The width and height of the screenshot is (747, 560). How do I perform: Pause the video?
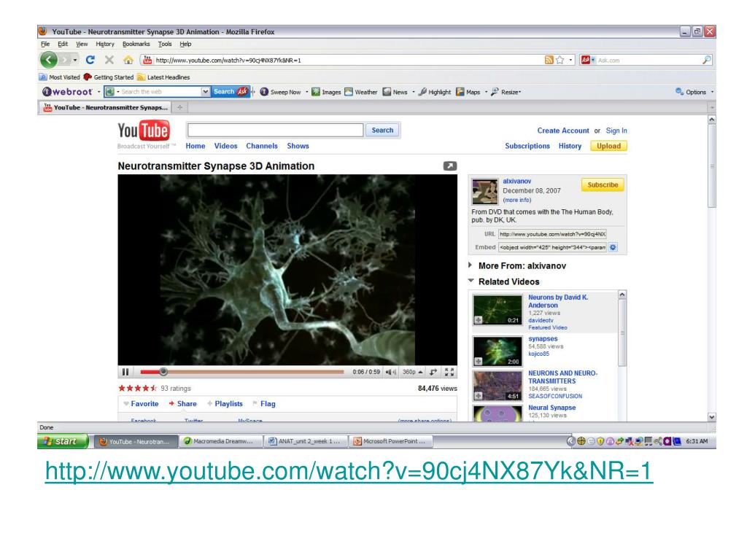click(x=125, y=372)
